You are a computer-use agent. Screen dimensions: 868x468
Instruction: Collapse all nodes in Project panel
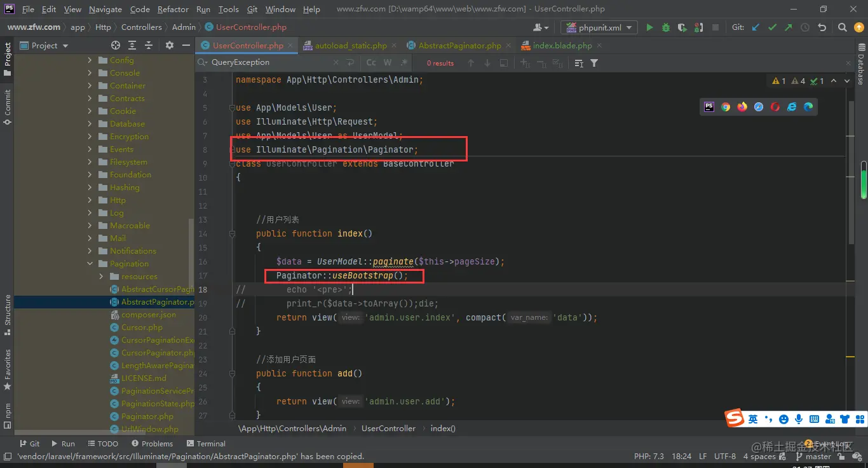point(149,45)
